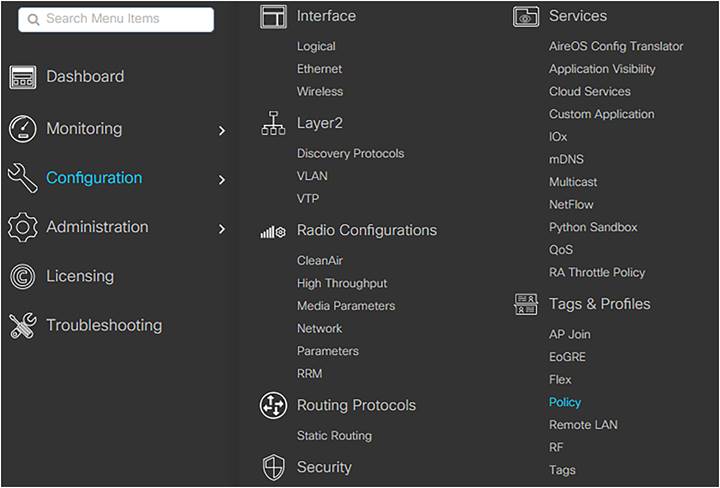Click the Dashboard icon in sidebar
720x488 pixels.
pos(22,77)
